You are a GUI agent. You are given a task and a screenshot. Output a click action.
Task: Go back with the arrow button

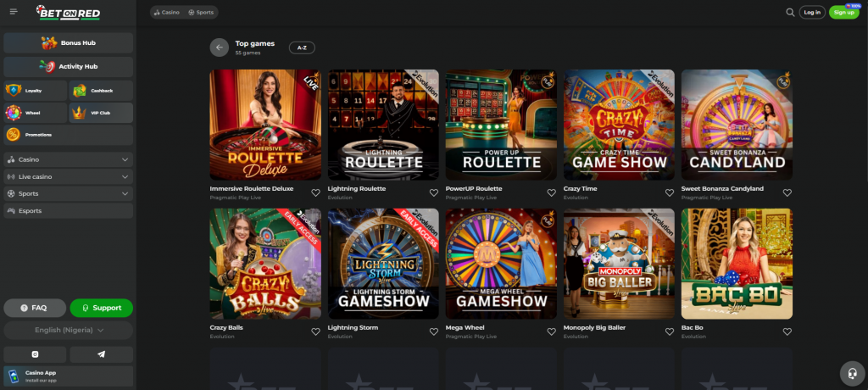[220, 47]
